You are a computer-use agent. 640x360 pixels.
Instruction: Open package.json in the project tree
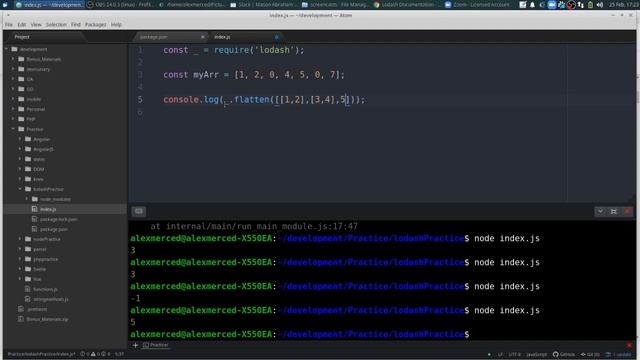tap(53, 229)
